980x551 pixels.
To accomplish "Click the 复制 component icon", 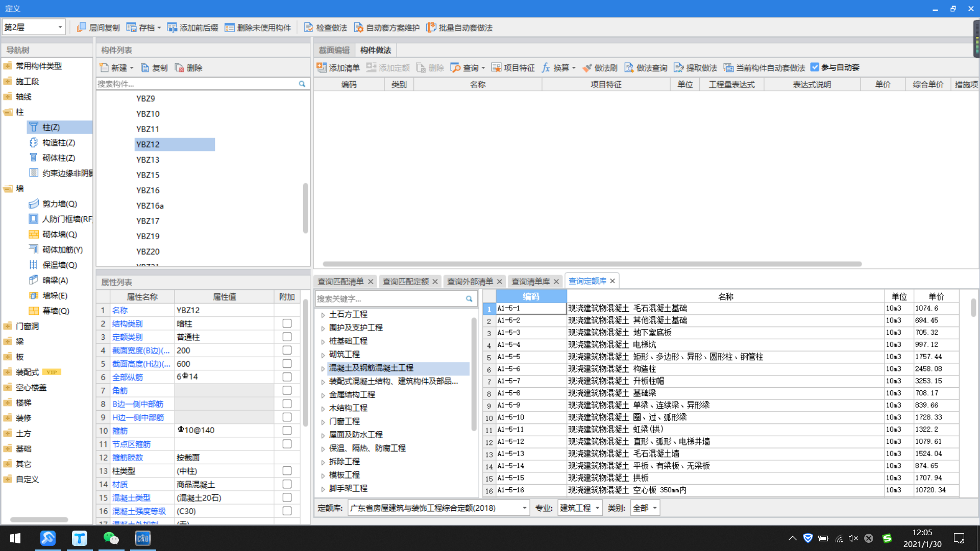I will pyautogui.click(x=145, y=68).
